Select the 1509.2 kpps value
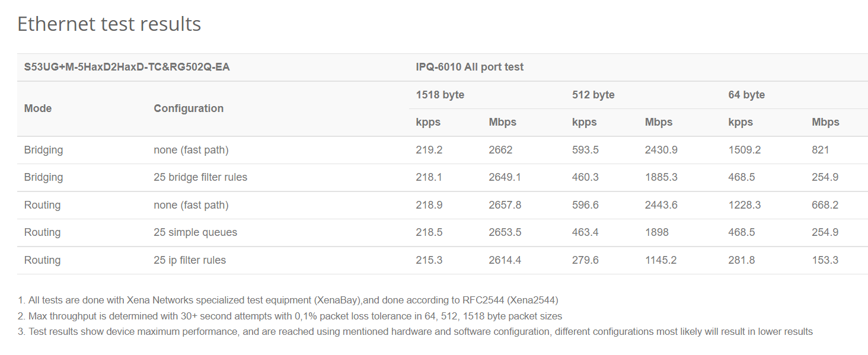Image resolution: width=868 pixels, height=355 pixels. click(x=745, y=150)
